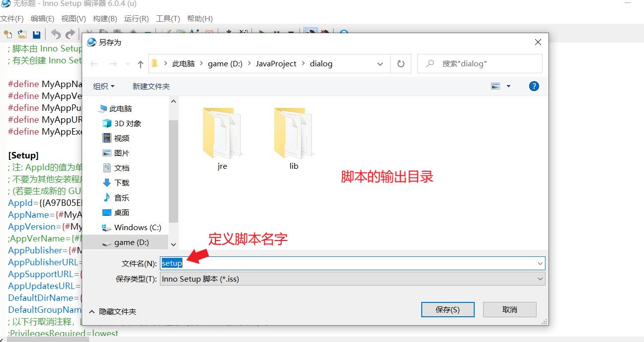Click the navigation tree scrollbar thumb
This screenshot has width=644, height=342.
coord(173,171)
